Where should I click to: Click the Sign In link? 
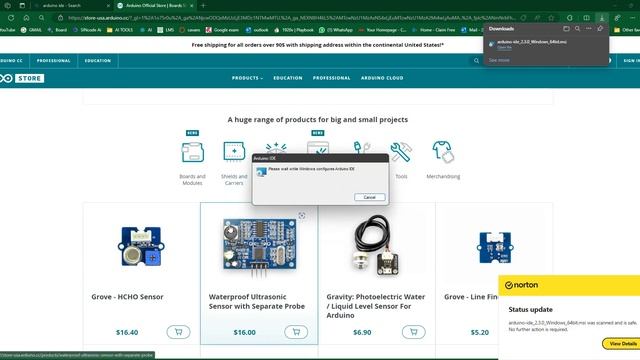point(631,61)
